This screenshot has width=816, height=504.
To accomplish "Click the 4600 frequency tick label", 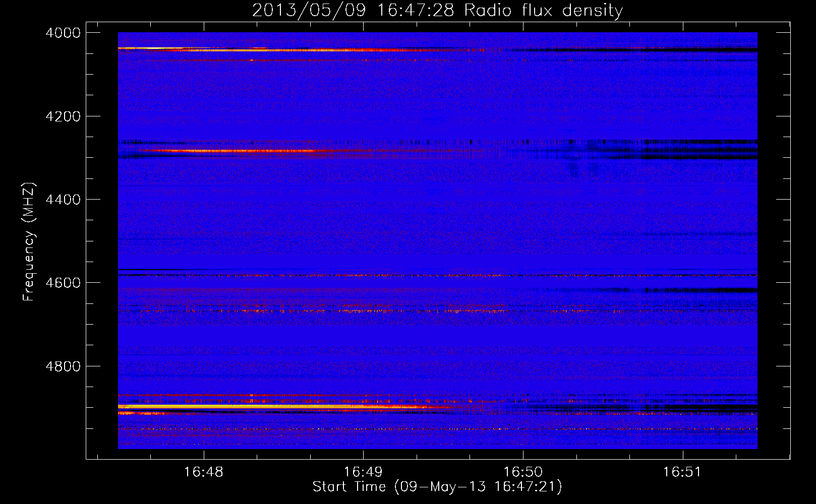I will pos(63,283).
